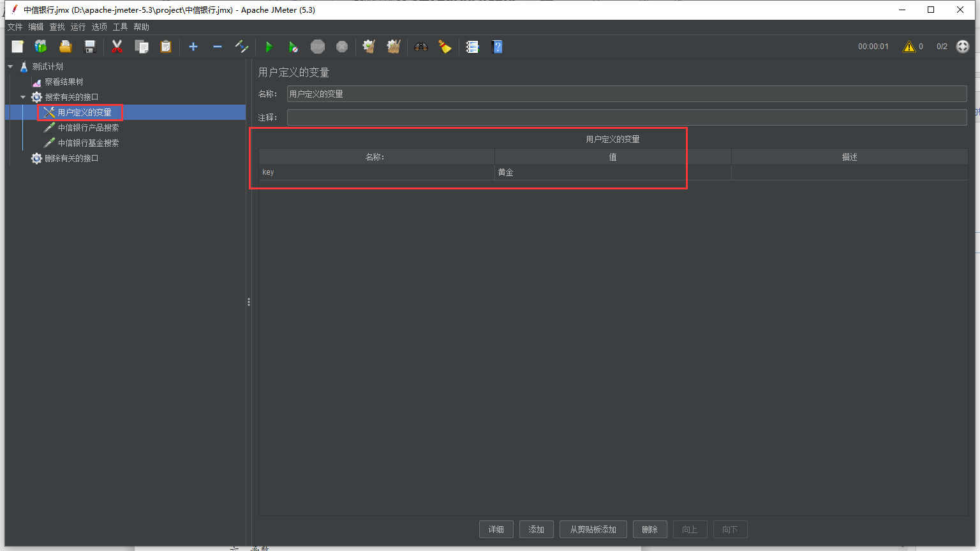
Task: Click the split pane divider handle
Action: 249,302
